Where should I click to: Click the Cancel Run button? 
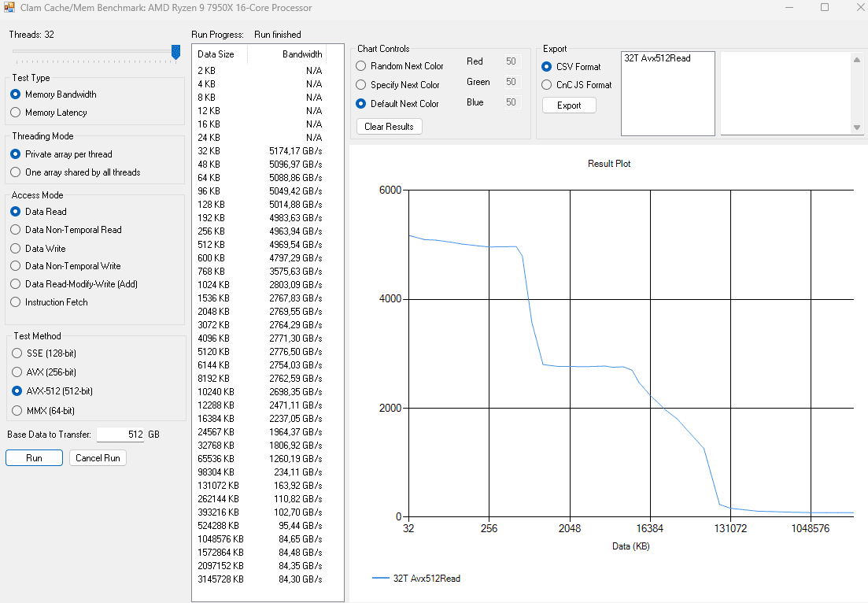pyautogui.click(x=98, y=458)
